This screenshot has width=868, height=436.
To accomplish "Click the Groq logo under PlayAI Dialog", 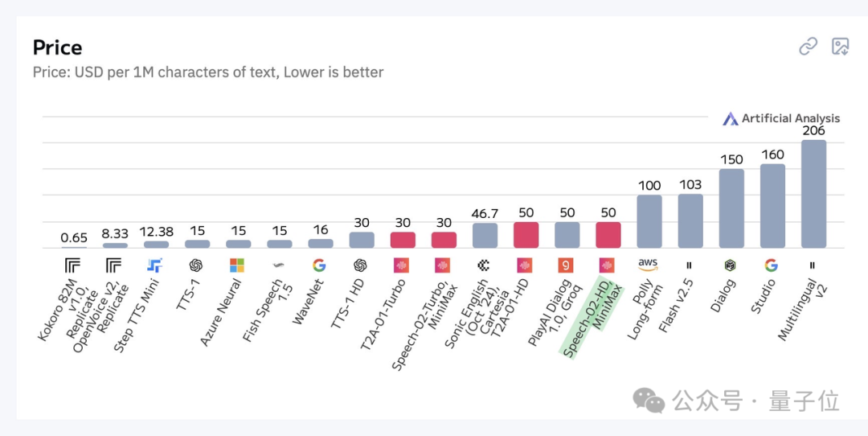I will (566, 265).
